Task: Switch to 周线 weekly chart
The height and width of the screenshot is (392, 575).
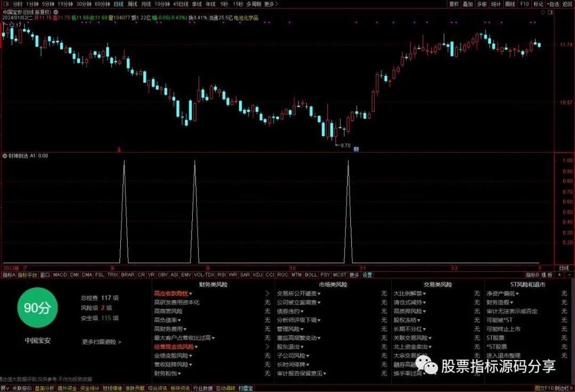Action: (x=133, y=4)
